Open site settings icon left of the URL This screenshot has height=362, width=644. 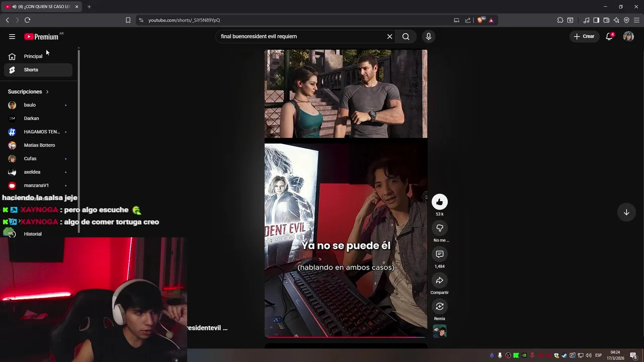click(x=141, y=20)
